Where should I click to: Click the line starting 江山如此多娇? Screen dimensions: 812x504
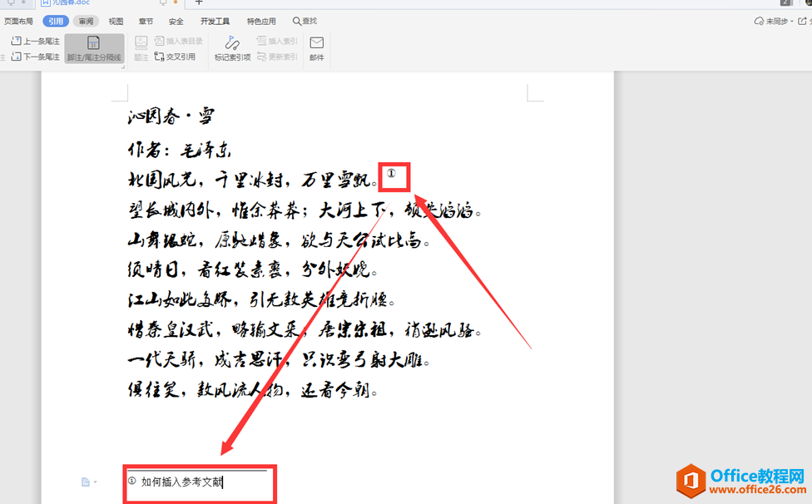[261, 299]
